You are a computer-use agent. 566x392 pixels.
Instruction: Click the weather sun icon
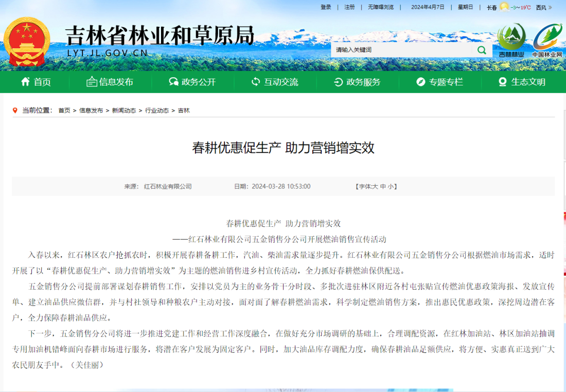(504, 7)
